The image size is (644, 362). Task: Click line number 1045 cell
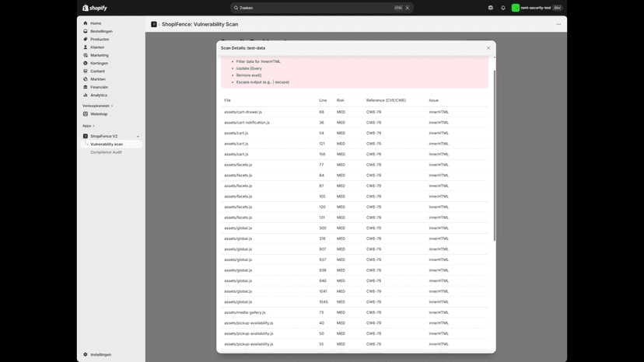[324, 301]
